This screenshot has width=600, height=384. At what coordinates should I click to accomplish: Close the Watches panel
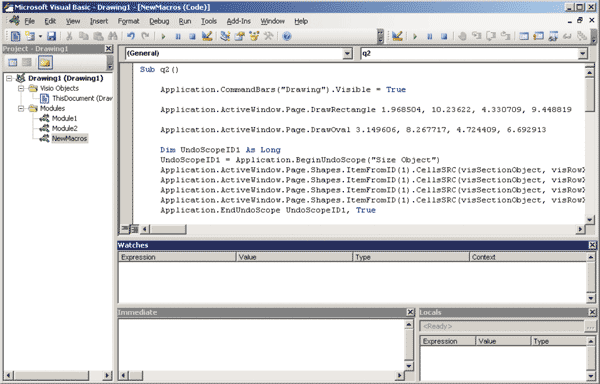[592, 245]
